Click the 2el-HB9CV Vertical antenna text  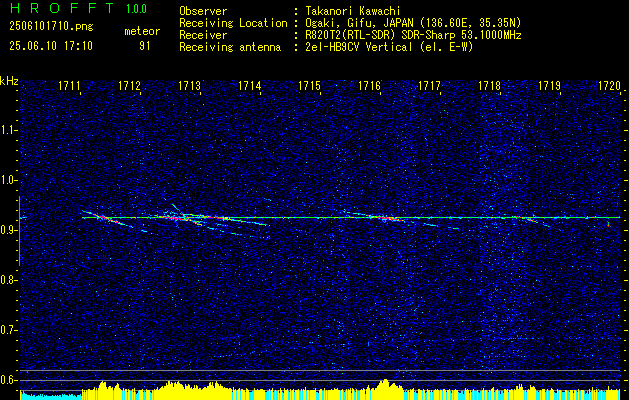point(390,47)
